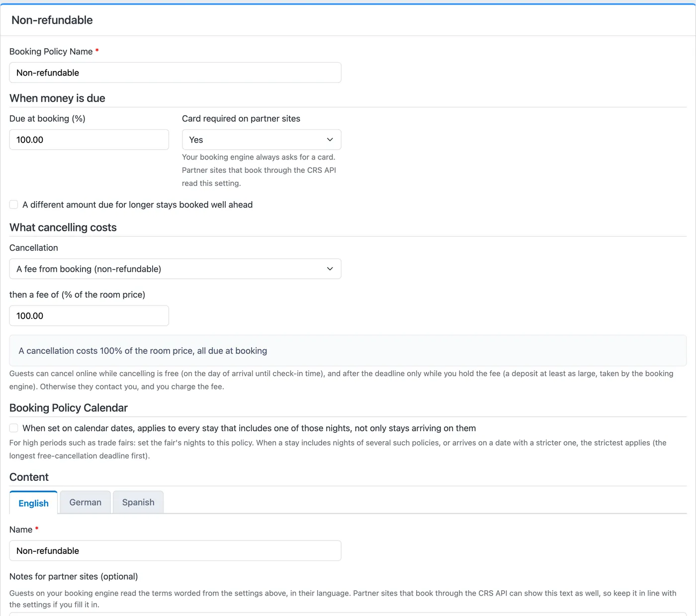Enable different amount for longer stays checkbox
The image size is (696, 616).
(x=14, y=205)
